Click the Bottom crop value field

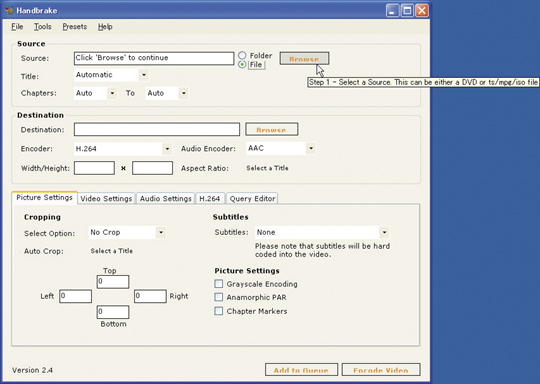[x=113, y=312]
